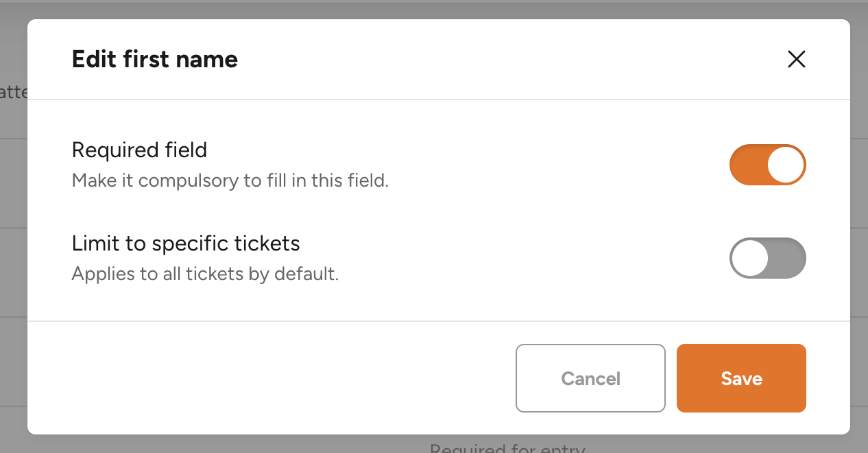Viewport: 868px width, 453px height.
Task: Enable Limit to specific tickets toggle
Action: coord(767,258)
